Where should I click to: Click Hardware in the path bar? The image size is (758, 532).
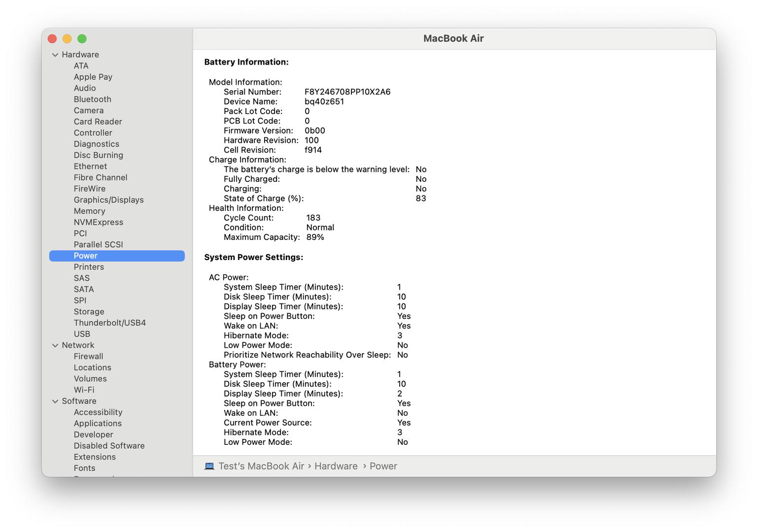click(x=336, y=466)
